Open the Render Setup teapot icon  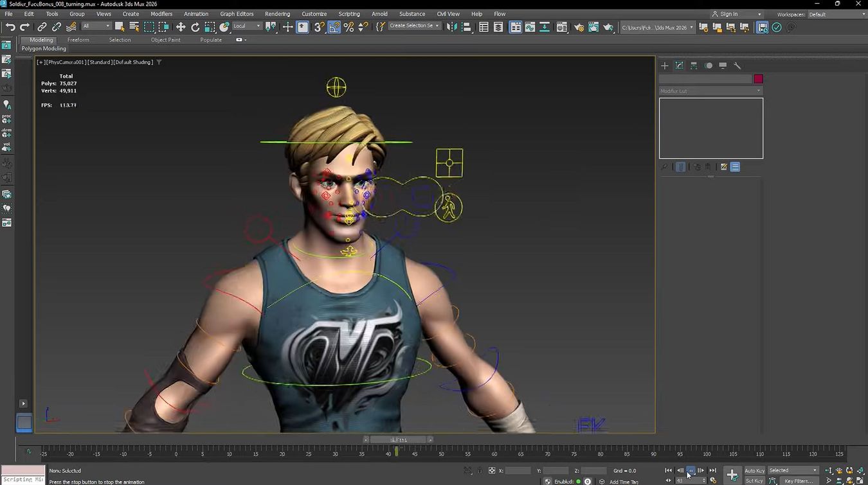579,27
